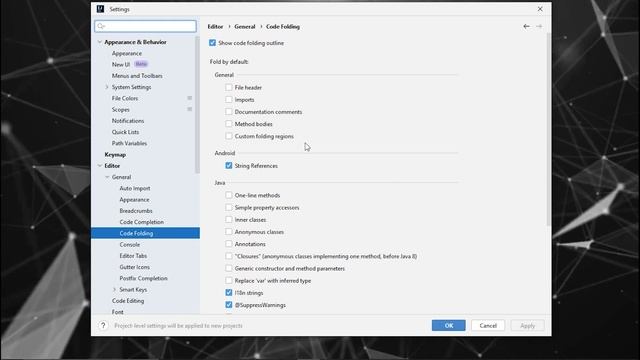
Task: Uncheck I18n strings checkbox
Action: tap(229, 293)
